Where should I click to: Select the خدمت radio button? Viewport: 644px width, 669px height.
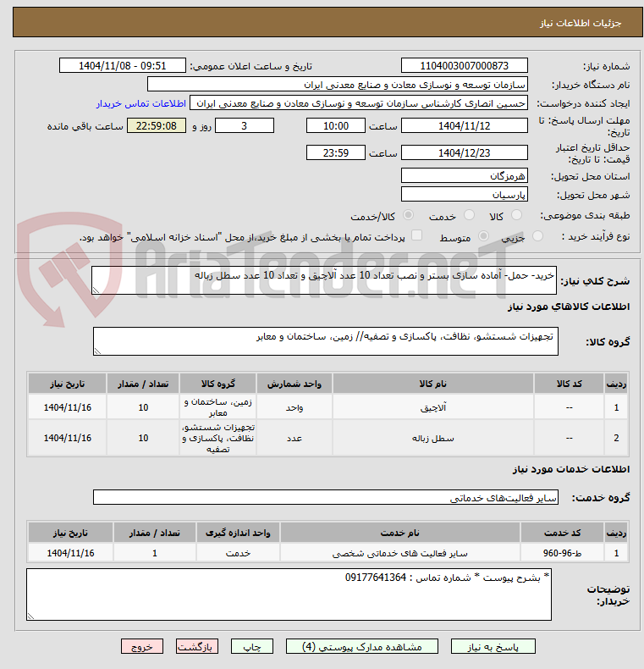[x=469, y=215]
